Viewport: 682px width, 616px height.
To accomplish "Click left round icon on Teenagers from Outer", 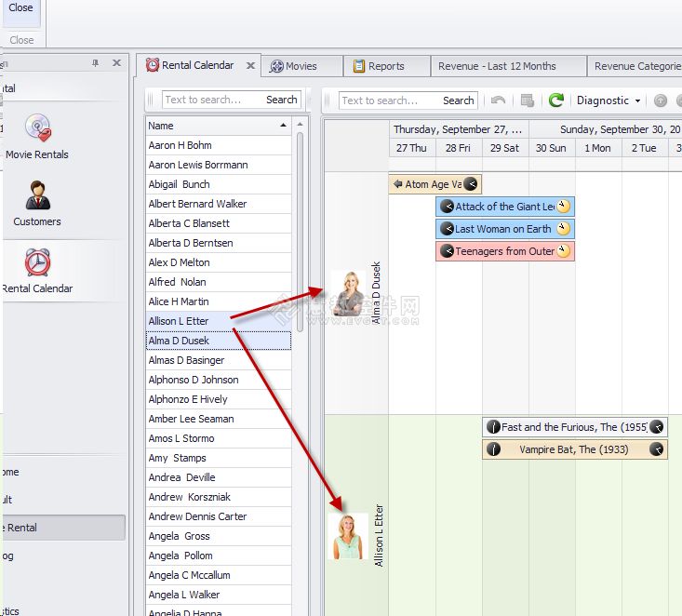I will [x=447, y=251].
